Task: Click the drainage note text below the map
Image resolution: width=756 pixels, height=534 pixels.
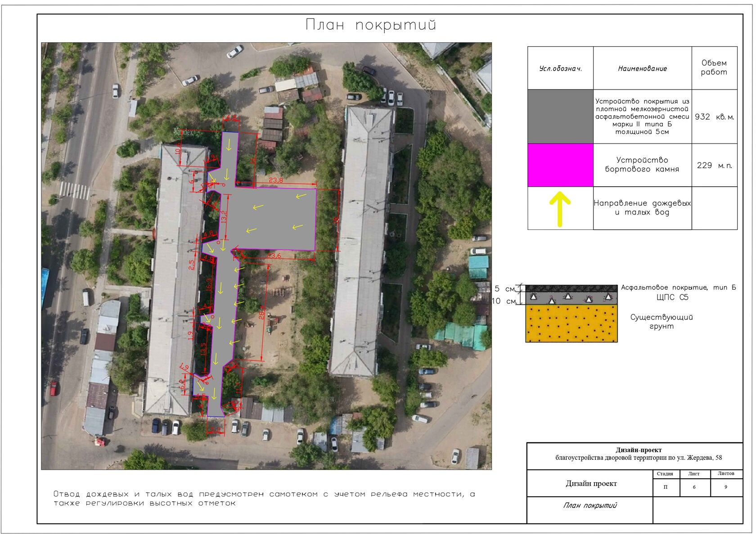Action: tap(264, 498)
